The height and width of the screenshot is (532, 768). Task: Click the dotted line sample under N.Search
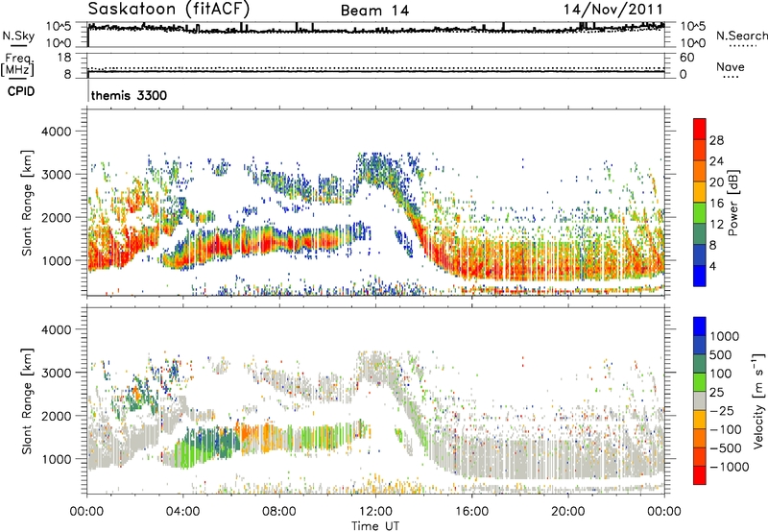pos(741,46)
